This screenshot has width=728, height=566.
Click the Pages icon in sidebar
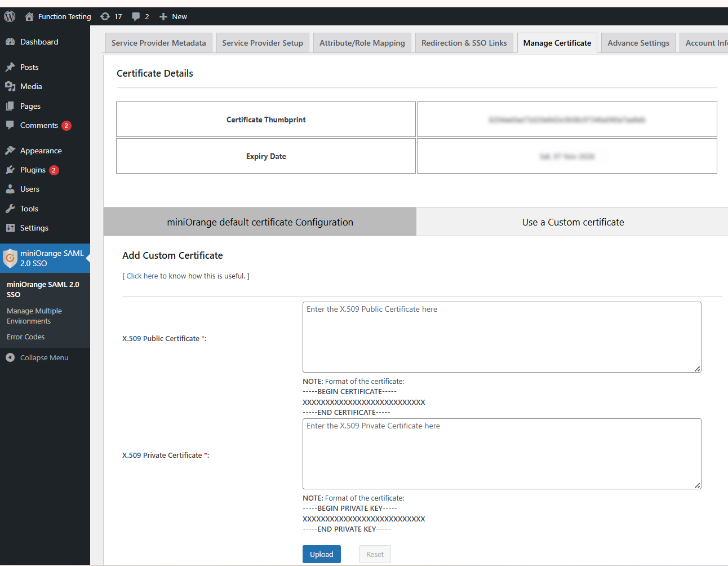(10, 106)
